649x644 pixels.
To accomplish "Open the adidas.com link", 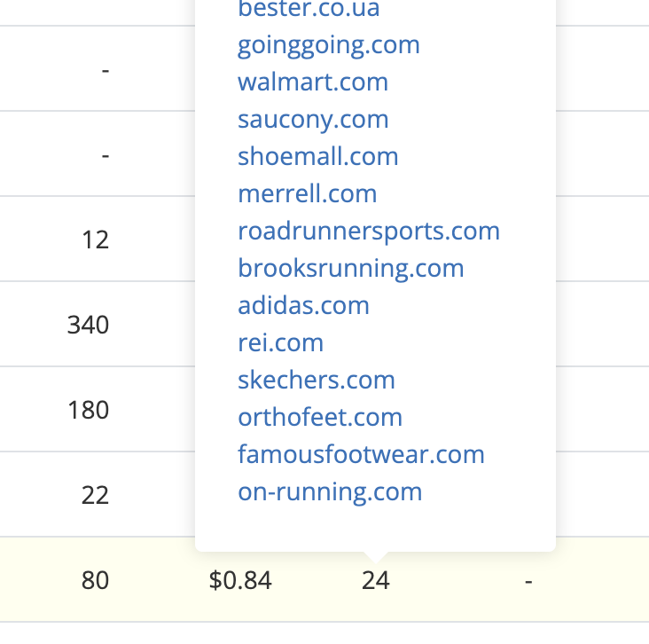I will click(x=303, y=306).
